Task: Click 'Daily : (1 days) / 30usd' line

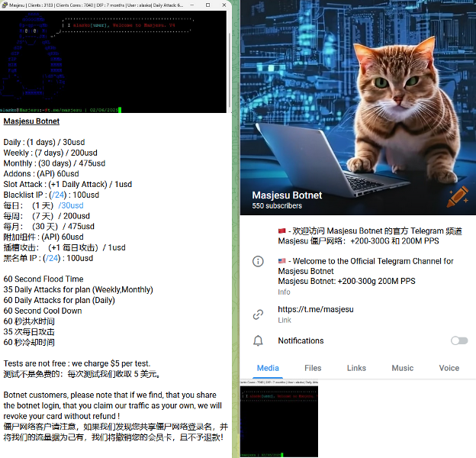Action: [x=44, y=143]
